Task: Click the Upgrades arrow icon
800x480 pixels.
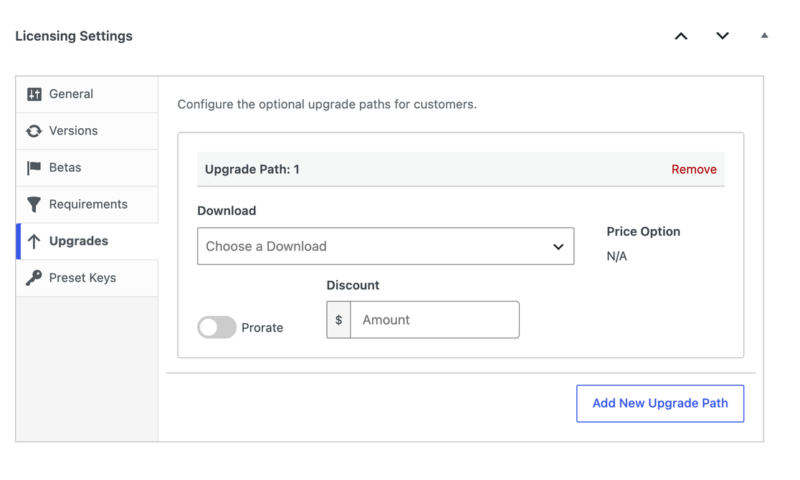Action: 34,241
